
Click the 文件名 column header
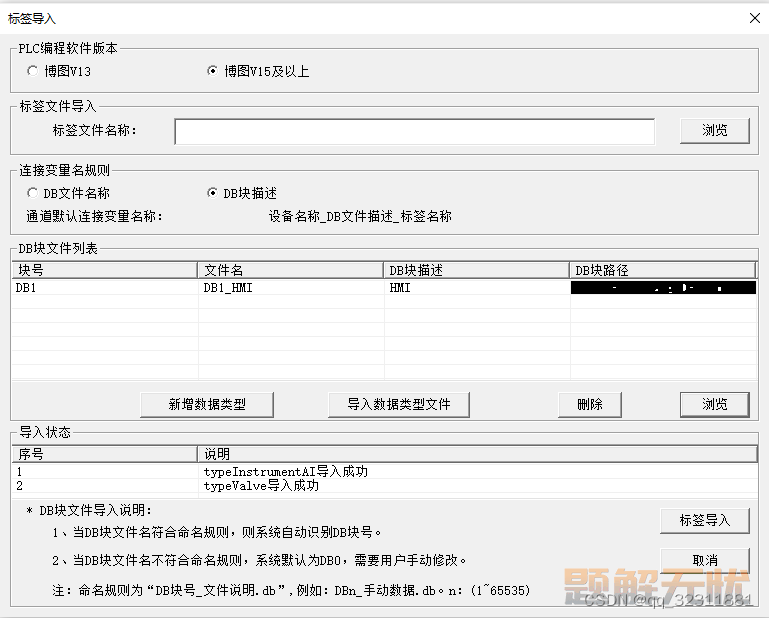point(290,270)
